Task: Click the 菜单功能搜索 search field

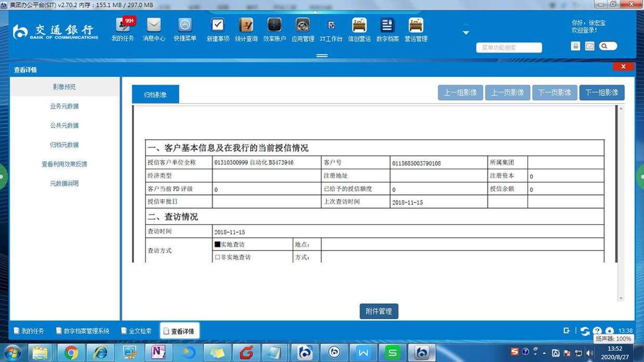Action: (509, 48)
